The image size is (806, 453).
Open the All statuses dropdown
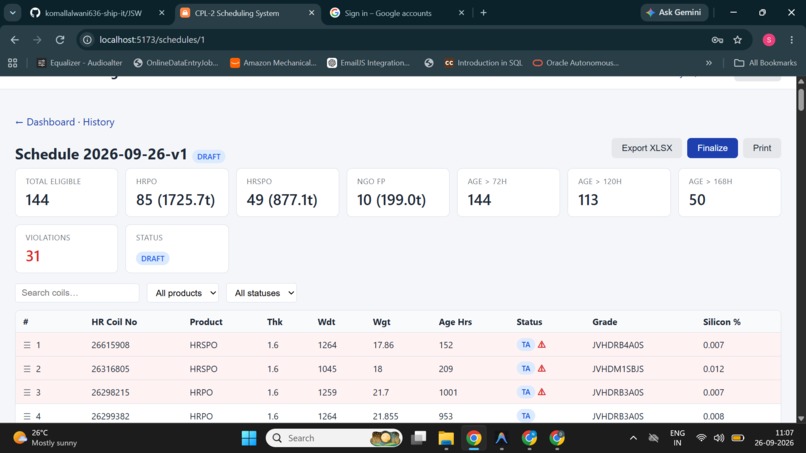[262, 293]
